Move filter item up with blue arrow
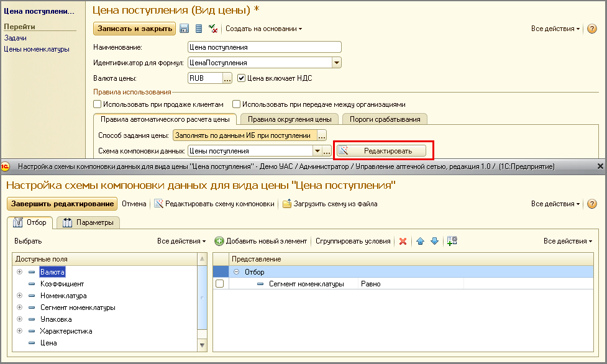The width and height of the screenshot is (607, 364). coord(420,241)
